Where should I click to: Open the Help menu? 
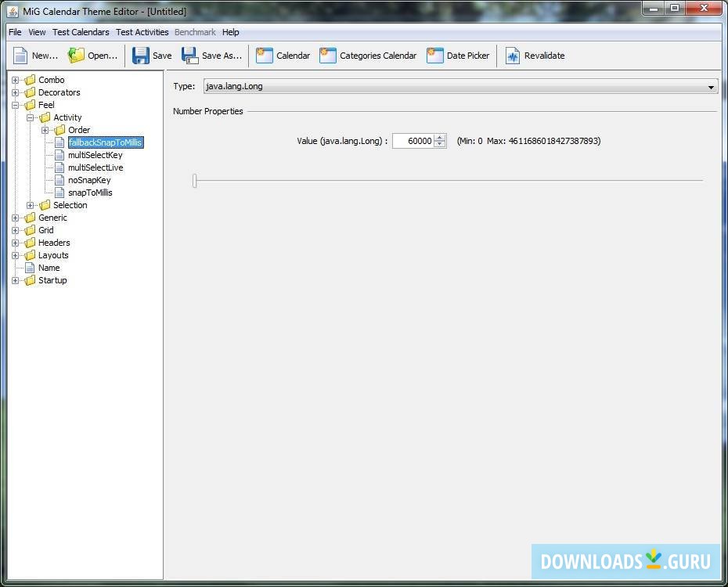coord(231,32)
